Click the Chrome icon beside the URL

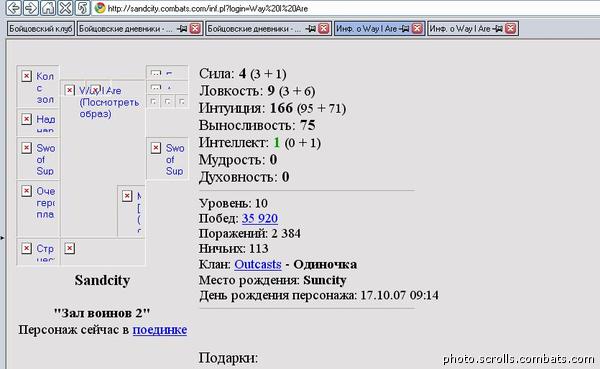pyautogui.click(x=100, y=8)
